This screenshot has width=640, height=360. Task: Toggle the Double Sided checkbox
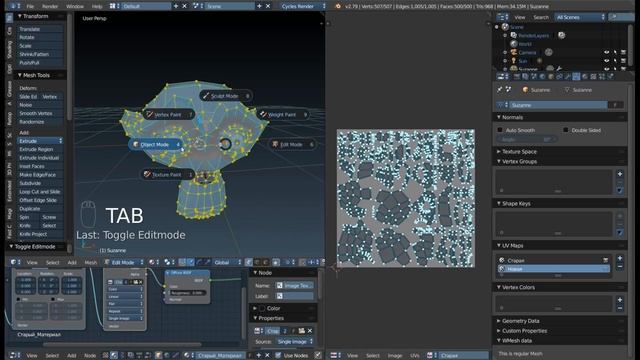point(566,130)
